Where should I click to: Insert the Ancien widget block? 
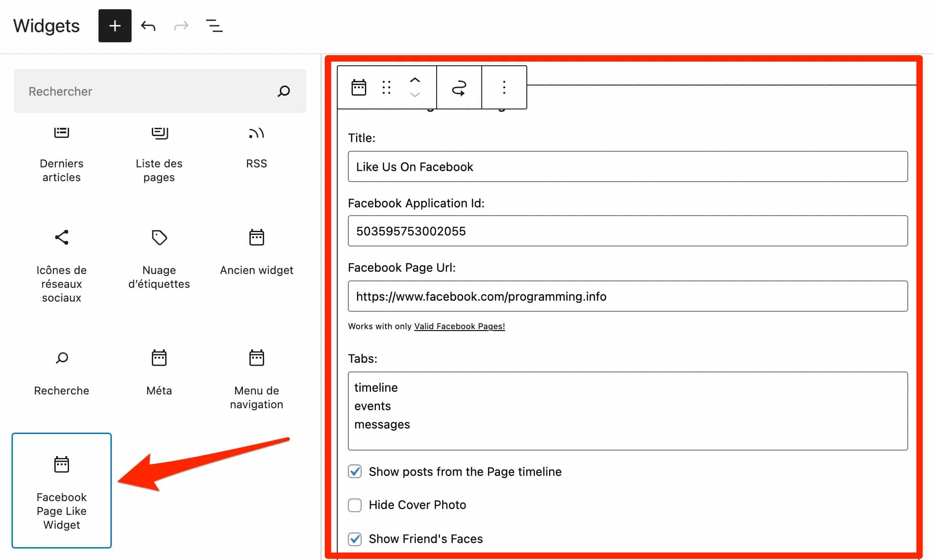point(257,252)
